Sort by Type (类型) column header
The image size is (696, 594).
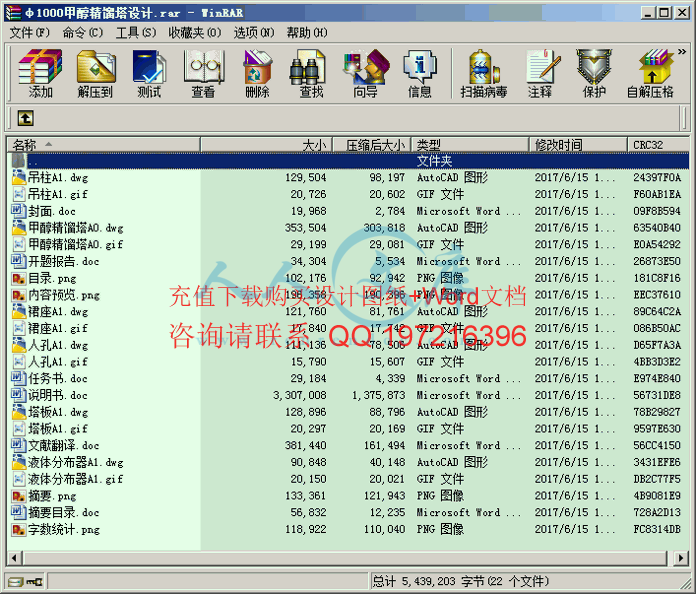[470, 145]
